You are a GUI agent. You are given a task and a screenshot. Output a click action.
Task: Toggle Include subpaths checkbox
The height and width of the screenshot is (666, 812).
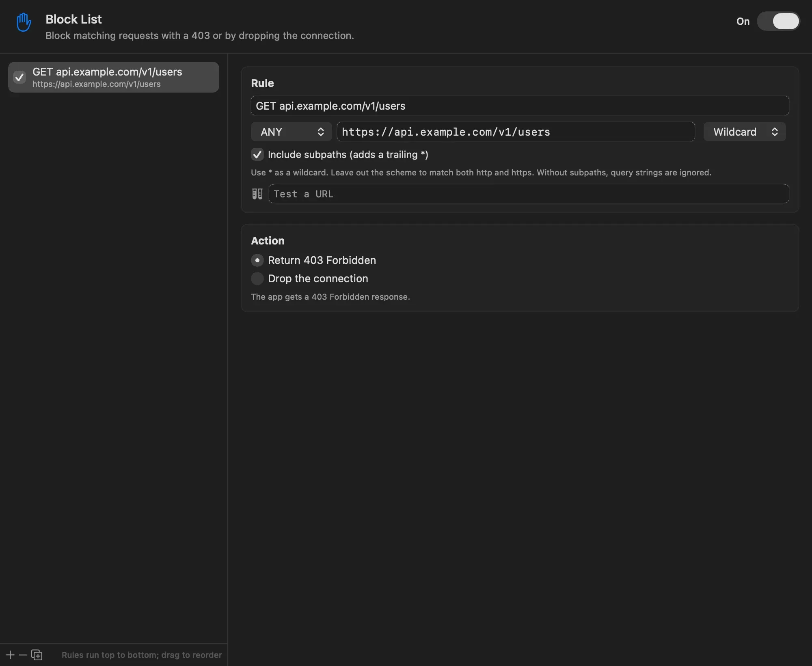[257, 154]
